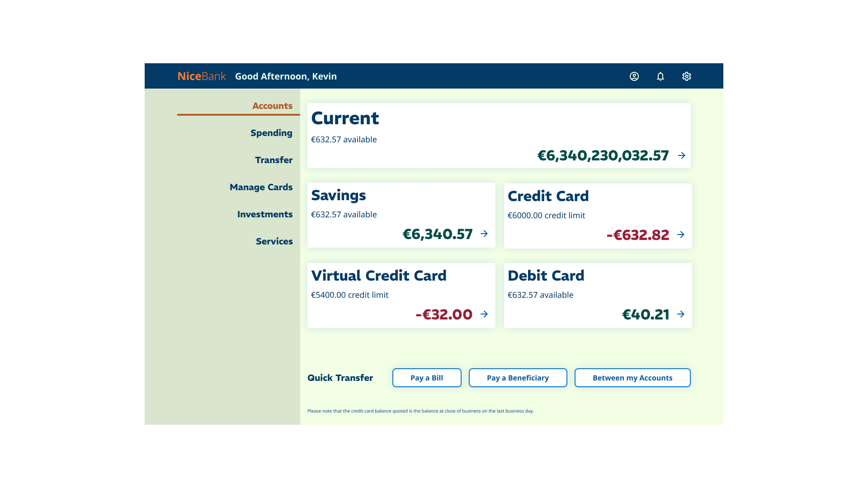Open the Spending section
The height and width of the screenshot is (488, 868).
pos(271,133)
